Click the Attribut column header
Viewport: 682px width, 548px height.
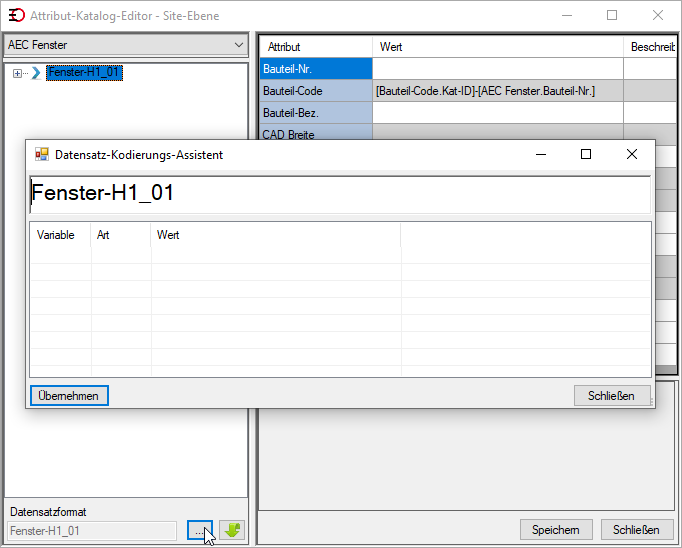[316, 47]
